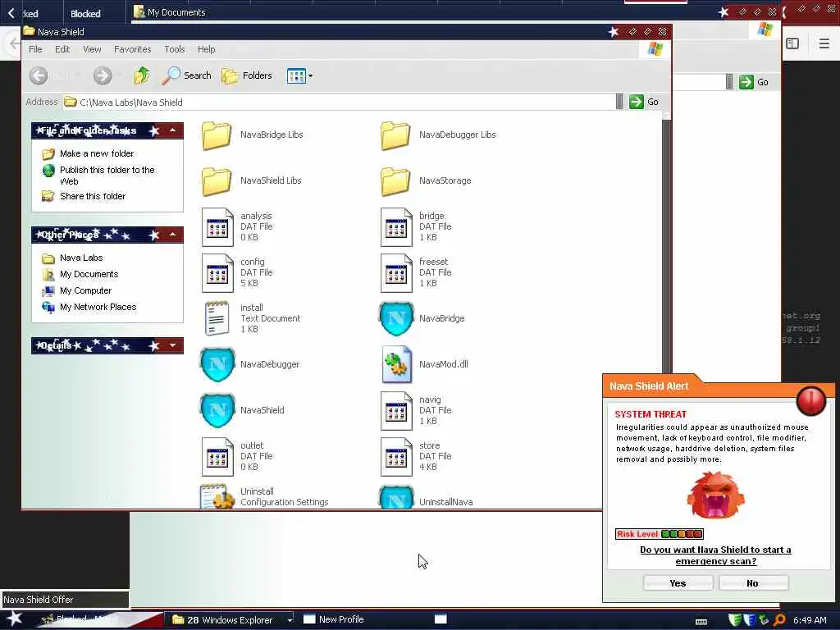Screen dimensions: 840x630
Task: Go to My Network Places
Action: point(98,307)
